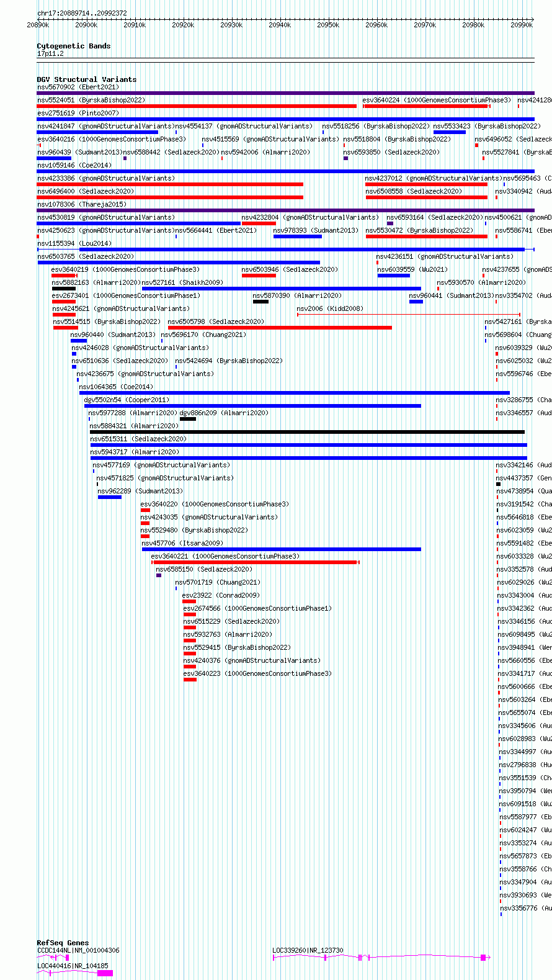552x980 pixels.
Task: Select the black dgv886n209 Almarri2020 bar
Action: tap(188, 419)
